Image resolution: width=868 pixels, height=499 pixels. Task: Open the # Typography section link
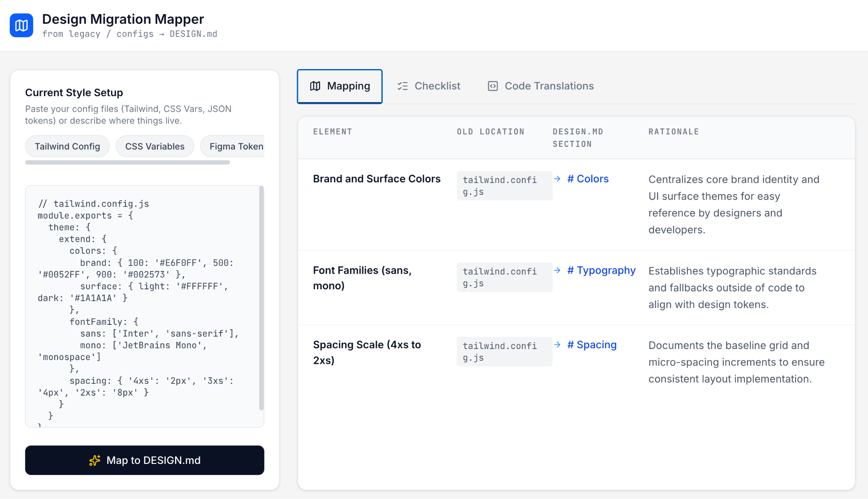click(601, 270)
